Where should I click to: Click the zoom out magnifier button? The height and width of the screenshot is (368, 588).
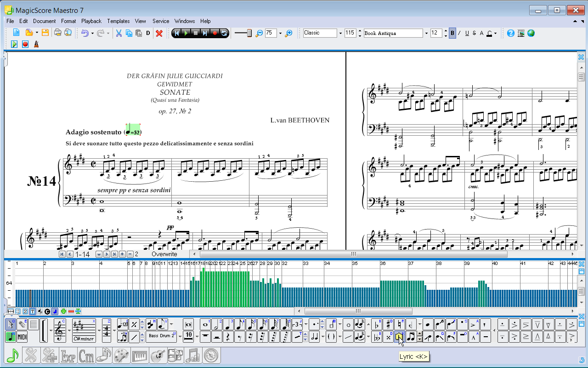click(260, 33)
